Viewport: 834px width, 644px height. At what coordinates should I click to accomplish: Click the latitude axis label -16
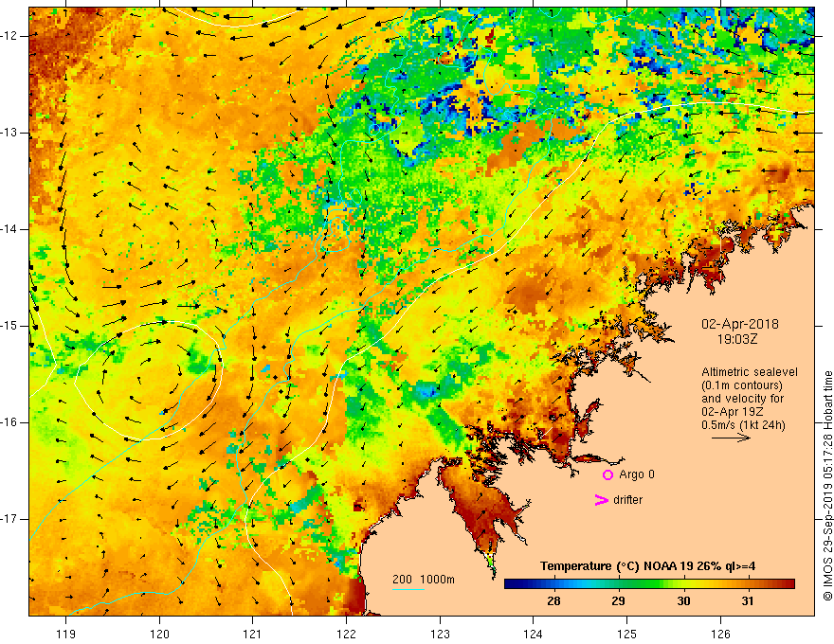pos(9,422)
